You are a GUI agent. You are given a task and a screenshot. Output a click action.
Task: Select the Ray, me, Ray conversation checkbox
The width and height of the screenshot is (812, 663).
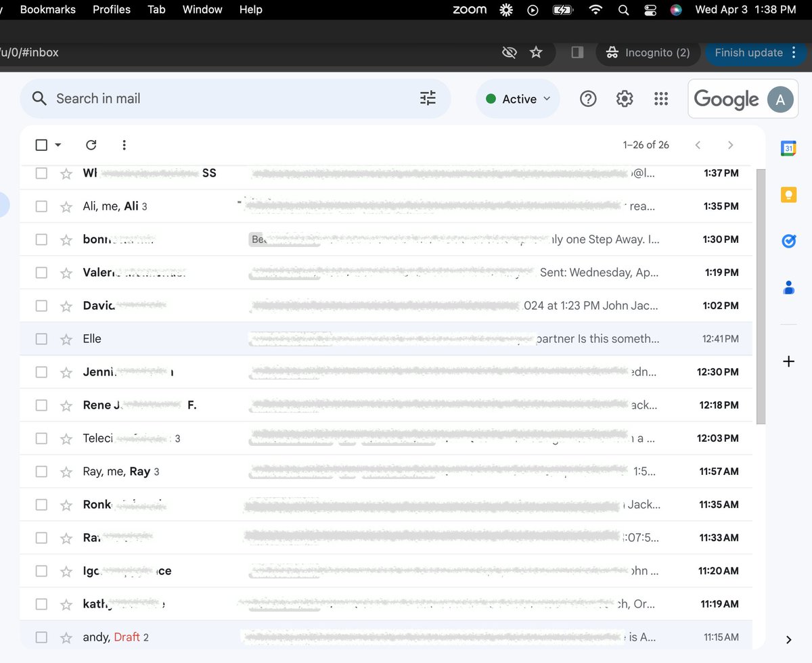click(x=41, y=472)
